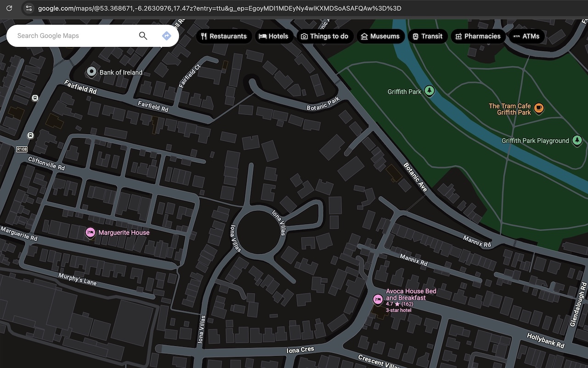Click the Bank of Ireland place icon
Viewport: 588px width, 368px height.
91,72
